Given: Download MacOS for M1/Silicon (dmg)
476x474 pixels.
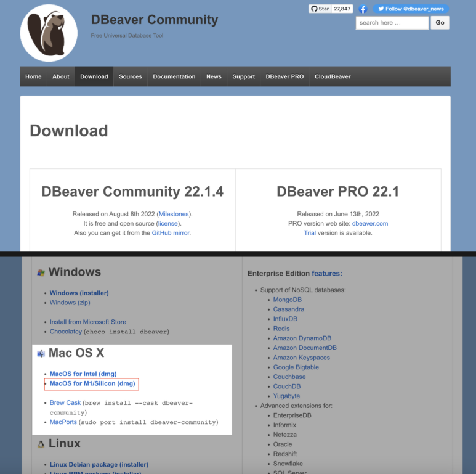Looking at the screenshot, I should pos(92,383).
